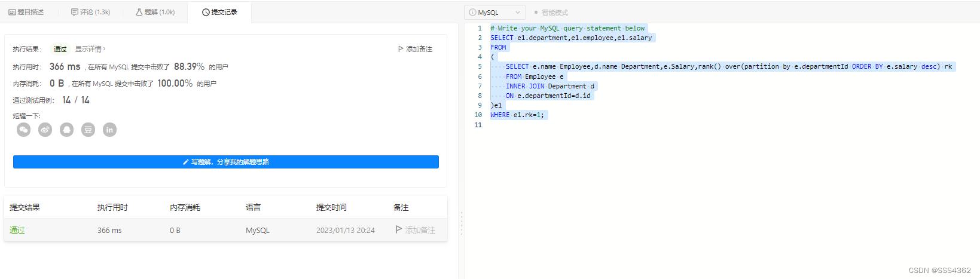Click the 提交时间 column header

[331, 207]
